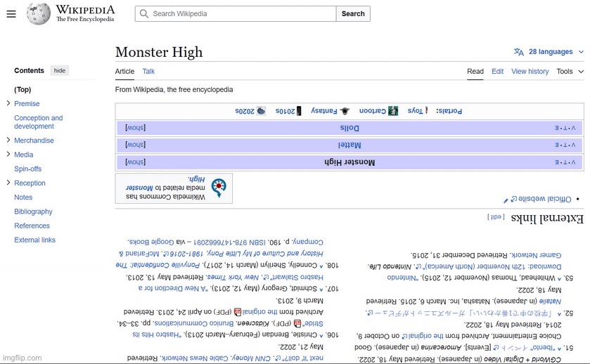The height and width of the screenshot is (364, 590).
Task: Go to Premise section
Action: (x=27, y=104)
